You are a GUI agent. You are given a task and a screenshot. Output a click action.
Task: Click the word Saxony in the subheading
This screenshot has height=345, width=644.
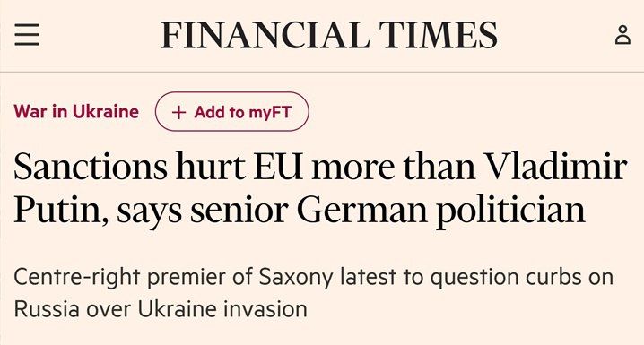point(296,277)
